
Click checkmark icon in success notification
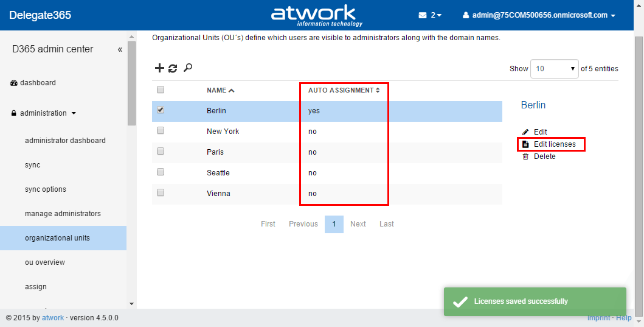point(460,302)
